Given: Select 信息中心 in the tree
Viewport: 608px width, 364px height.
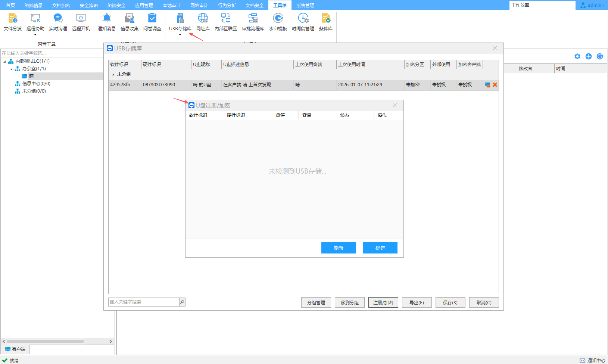Looking at the screenshot, I should pyautogui.click(x=36, y=84).
